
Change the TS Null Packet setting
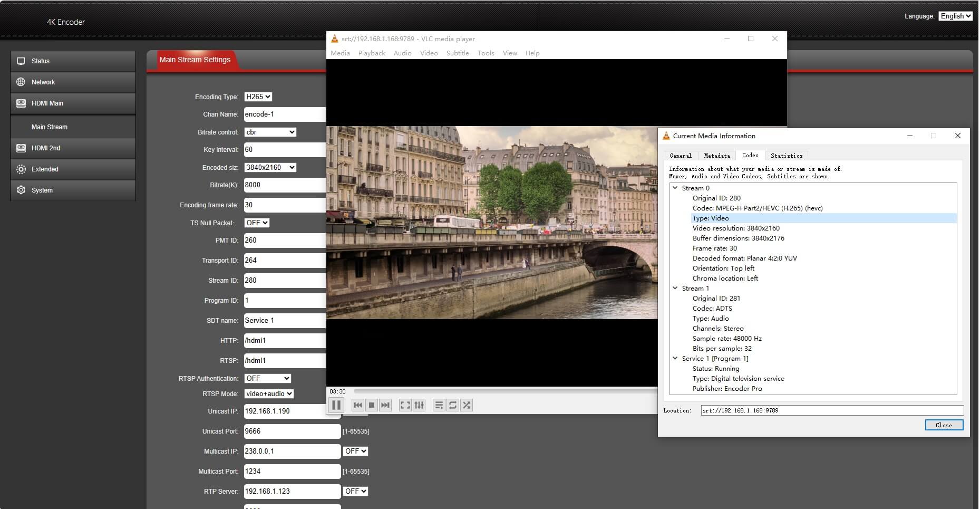coord(257,223)
